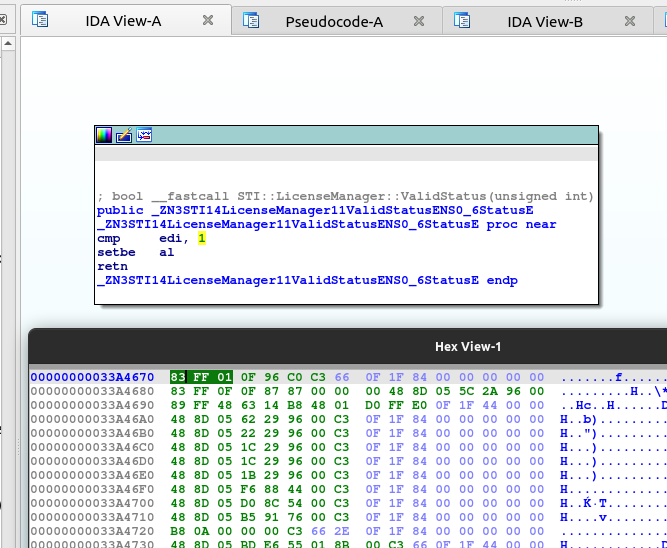This screenshot has height=548, width=667.
Task: Open node color picker icon in graph node
Action: [x=104, y=135]
